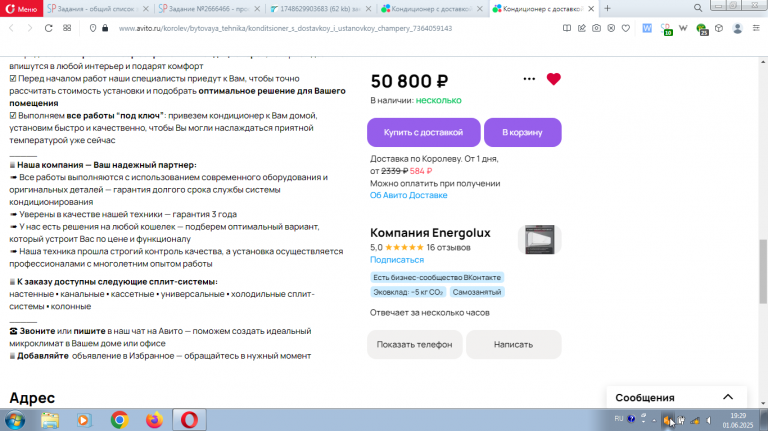The height and width of the screenshot is (431, 768).
Task: Open the Opera Меню button
Action: point(22,9)
